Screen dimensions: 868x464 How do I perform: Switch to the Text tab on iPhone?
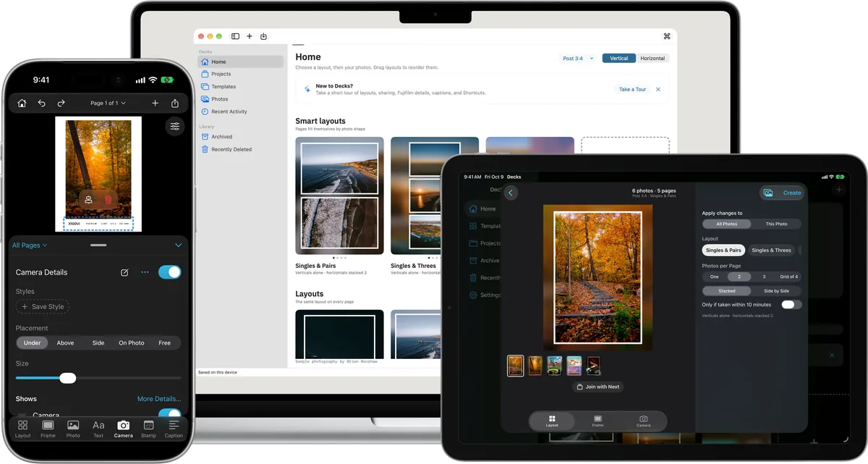98,429
